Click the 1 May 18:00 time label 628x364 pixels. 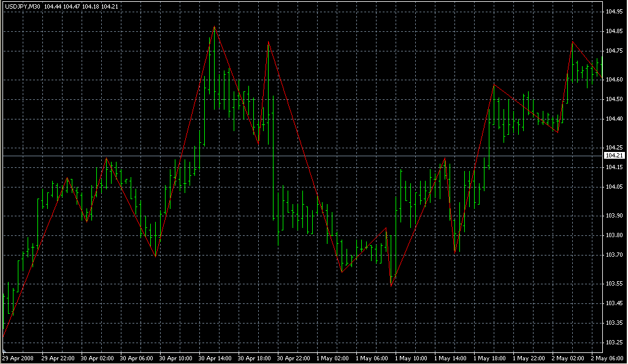tap(489, 358)
